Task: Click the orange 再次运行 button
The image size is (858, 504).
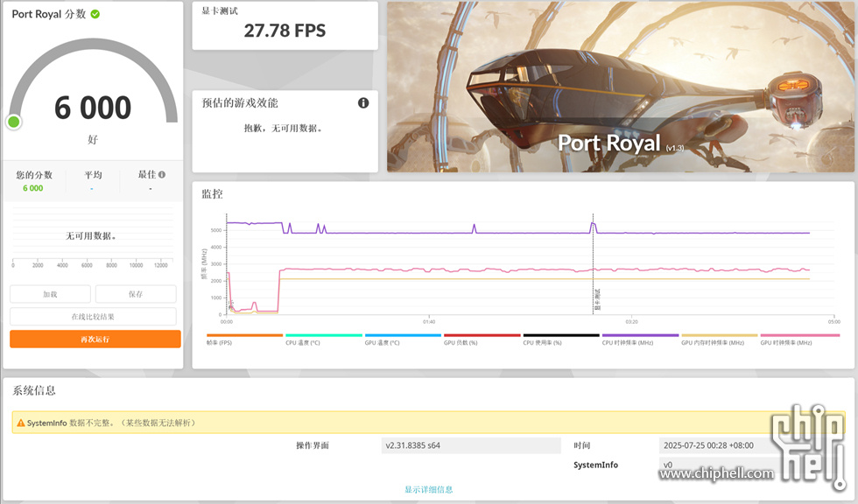Action: coord(95,339)
